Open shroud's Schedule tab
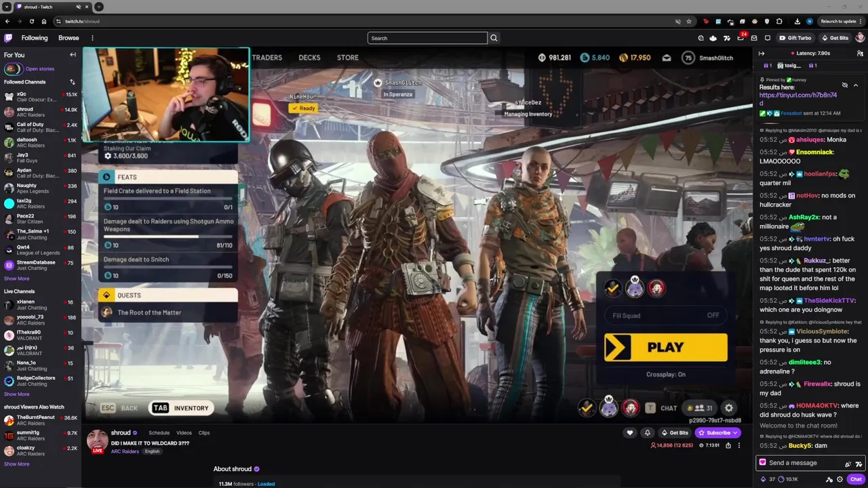Viewport: 868px width, 488px height. [159, 432]
